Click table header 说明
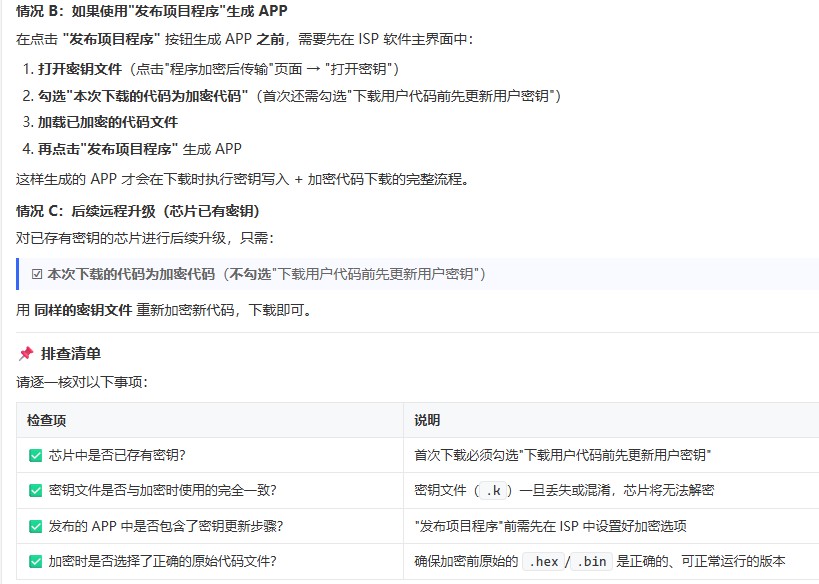The width and height of the screenshot is (819, 584). tap(427, 421)
